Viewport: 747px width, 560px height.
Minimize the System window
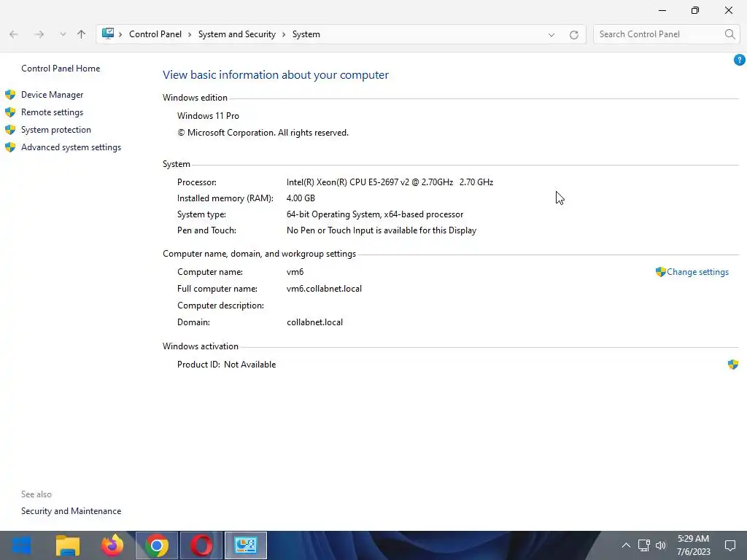pyautogui.click(x=662, y=10)
